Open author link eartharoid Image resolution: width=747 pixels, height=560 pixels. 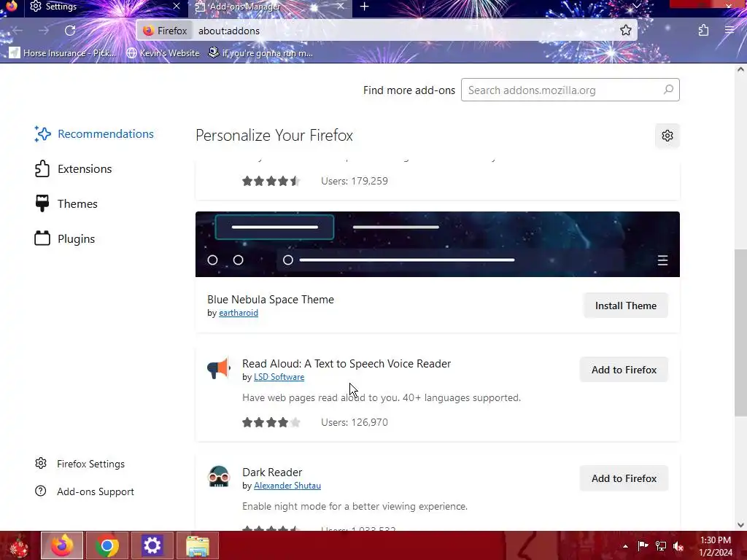pyautogui.click(x=239, y=313)
